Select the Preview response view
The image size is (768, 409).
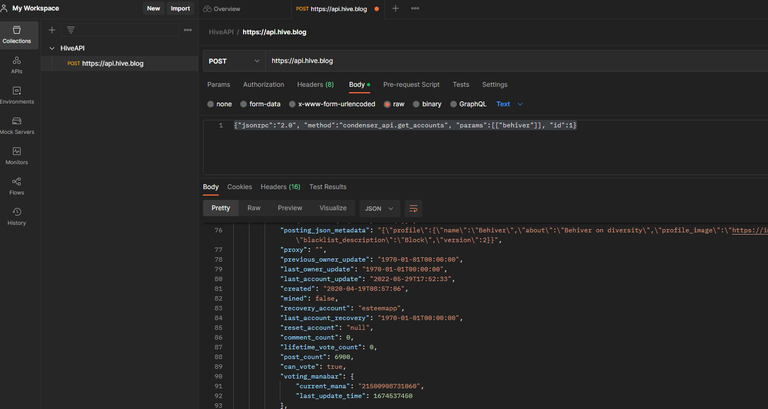pos(290,208)
